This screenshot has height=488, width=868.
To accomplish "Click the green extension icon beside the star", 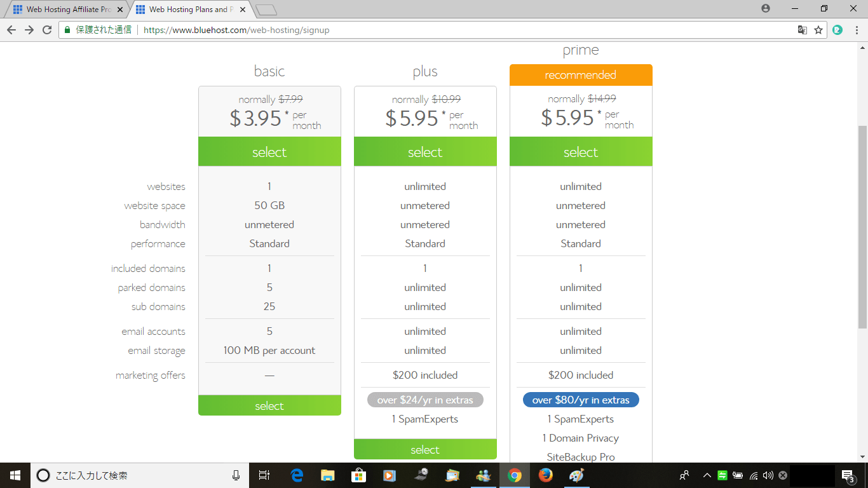I will pyautogui.click(x=837, y=30).
